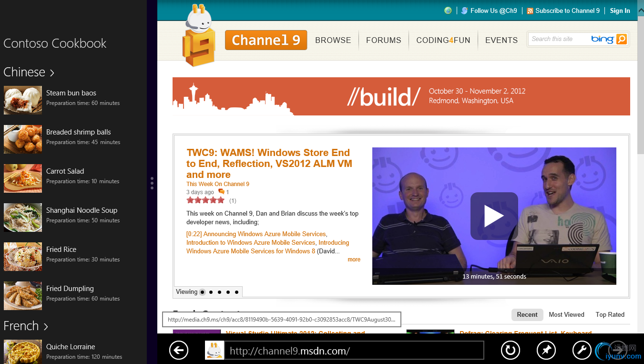Switch to the Top Rated tab

click(610, 315)
